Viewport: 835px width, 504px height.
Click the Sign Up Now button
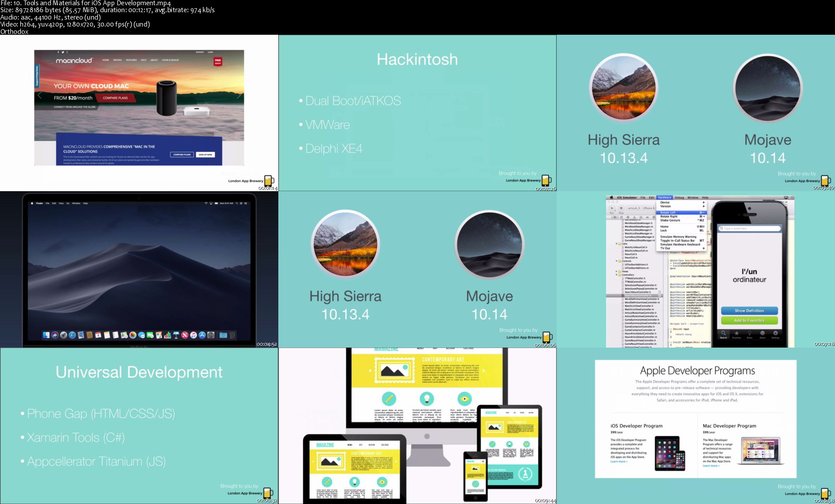tap(205, 155)
